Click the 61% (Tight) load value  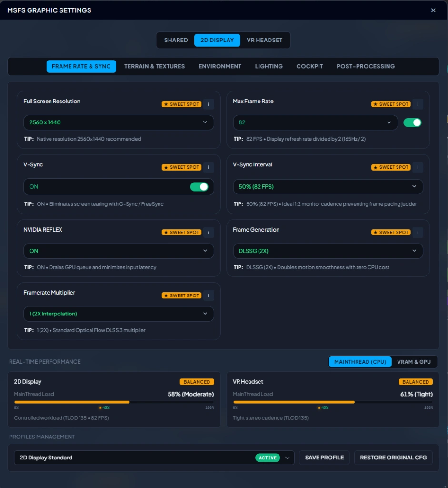pyautogui.click(x=416, y=394)
